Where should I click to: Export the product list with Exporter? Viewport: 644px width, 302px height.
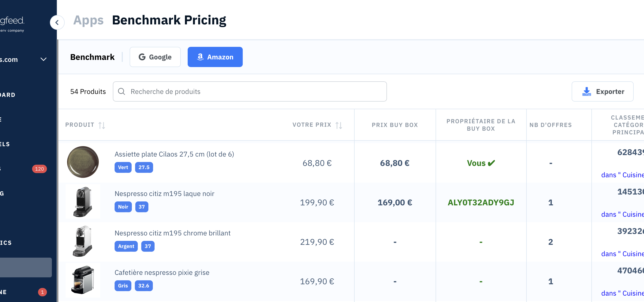pos(603,91)
